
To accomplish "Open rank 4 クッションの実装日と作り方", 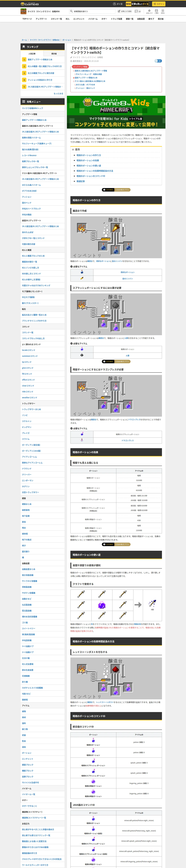I will click(x=40, y=80).
